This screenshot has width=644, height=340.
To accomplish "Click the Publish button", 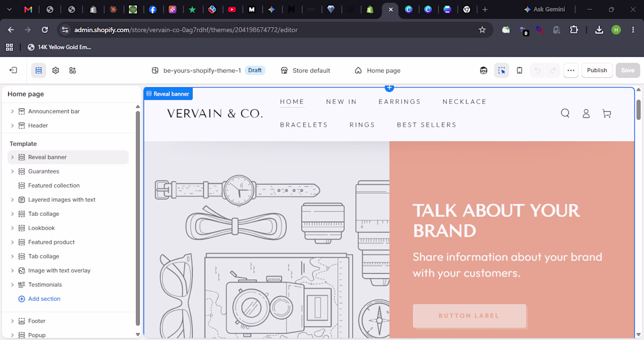I will tap(597, 70).
